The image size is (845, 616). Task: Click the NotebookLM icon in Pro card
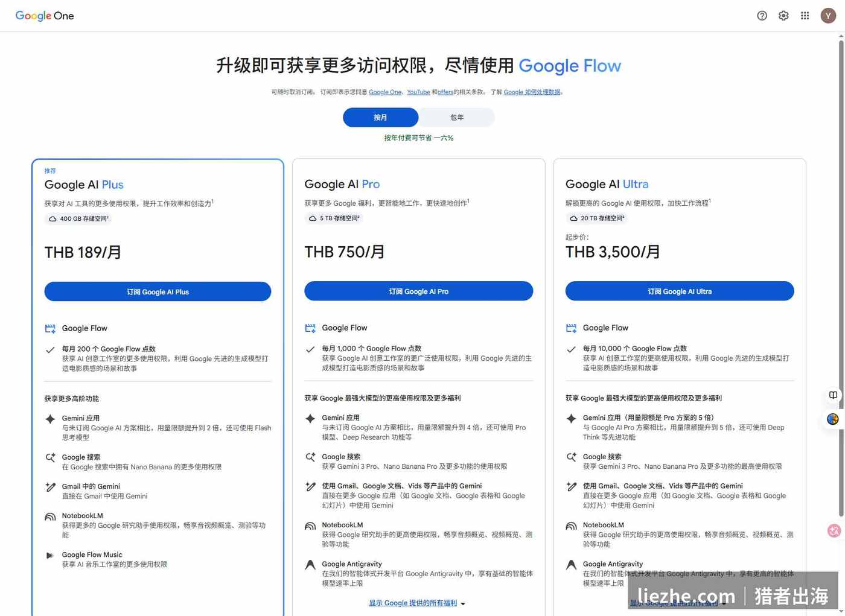[310, 526]
